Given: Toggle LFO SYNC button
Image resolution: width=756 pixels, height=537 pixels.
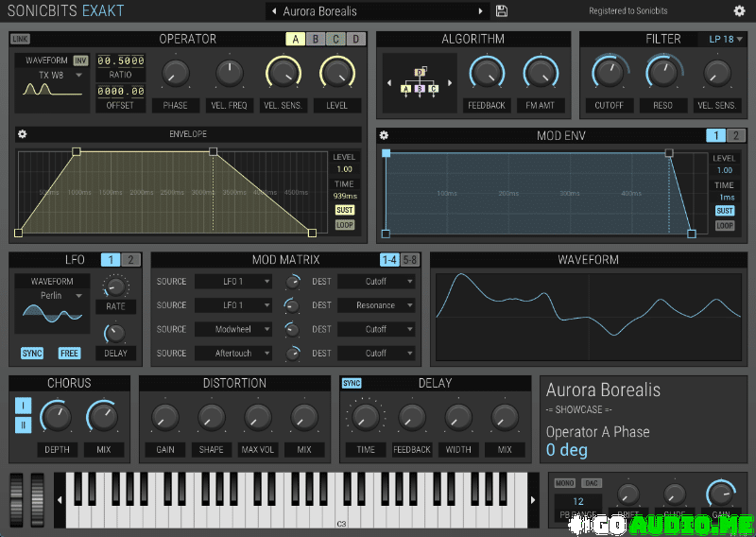Looking at the screenshot, I should 32,354.
